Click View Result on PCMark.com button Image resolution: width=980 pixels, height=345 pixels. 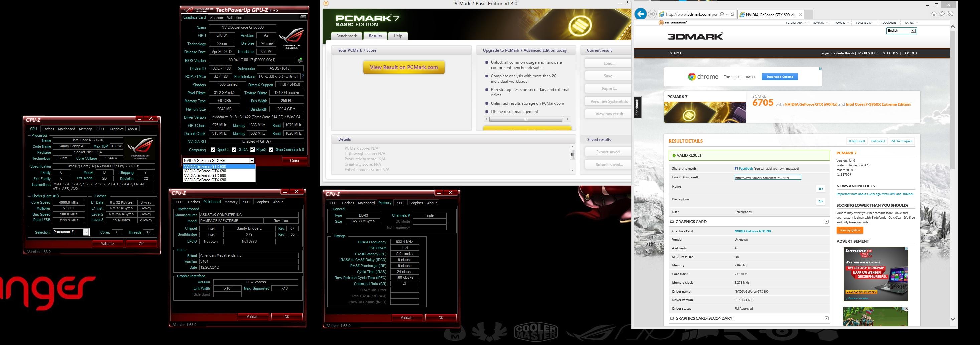coord(404,67)
